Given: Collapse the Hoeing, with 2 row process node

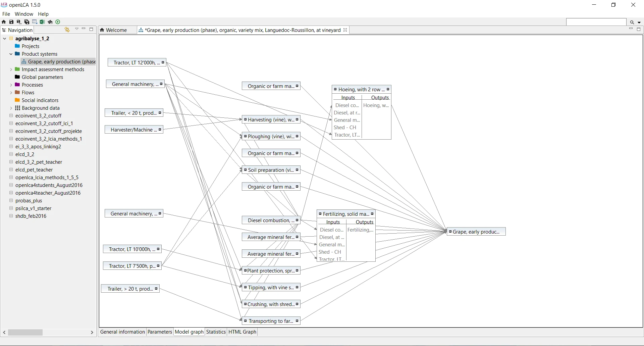Looking at the screenshot, I should [x=335, y=89].
